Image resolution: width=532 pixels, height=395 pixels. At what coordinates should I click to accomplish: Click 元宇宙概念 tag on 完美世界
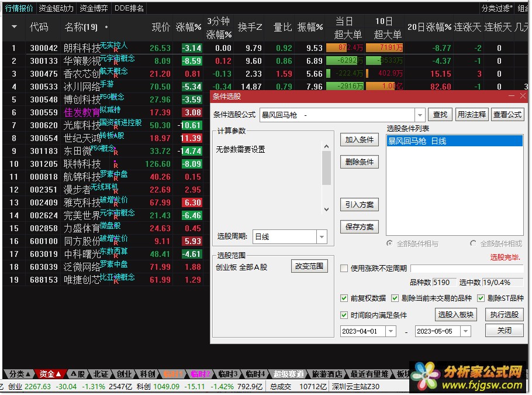click(118, 212)
